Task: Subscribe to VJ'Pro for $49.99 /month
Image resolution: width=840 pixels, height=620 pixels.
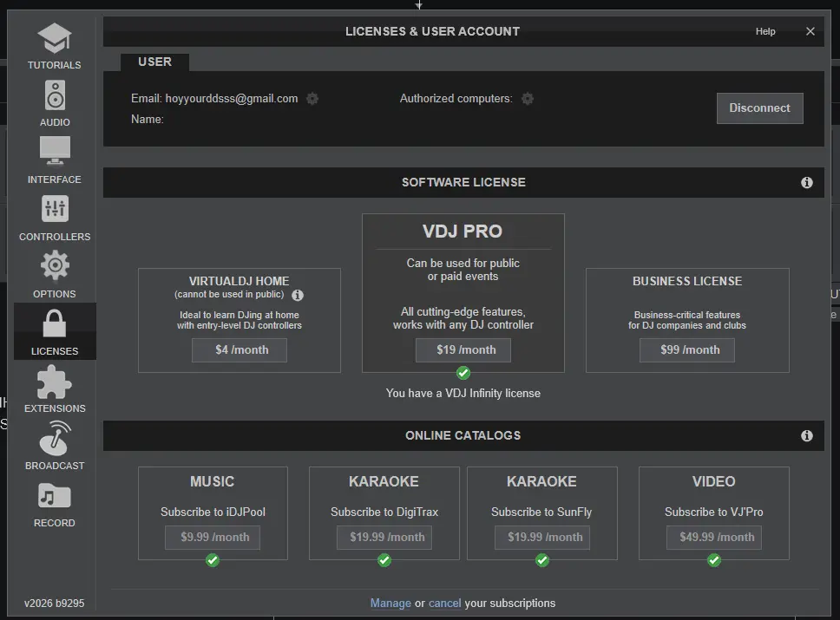Action: 714,538
